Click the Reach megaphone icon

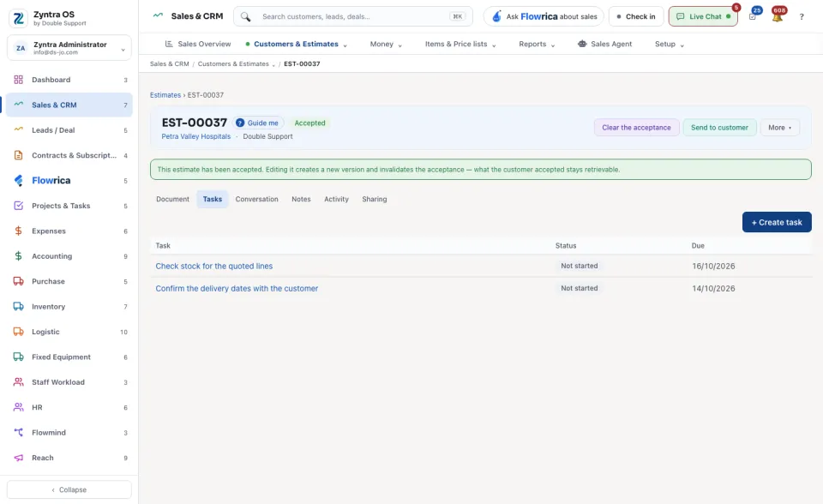[x=18, y=458]
